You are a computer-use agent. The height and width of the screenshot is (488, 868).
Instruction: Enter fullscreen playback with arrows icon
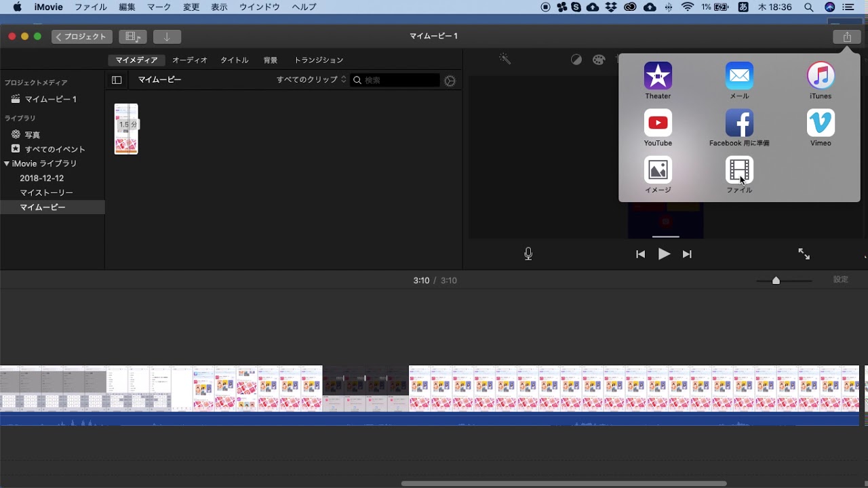click(804, 254)
